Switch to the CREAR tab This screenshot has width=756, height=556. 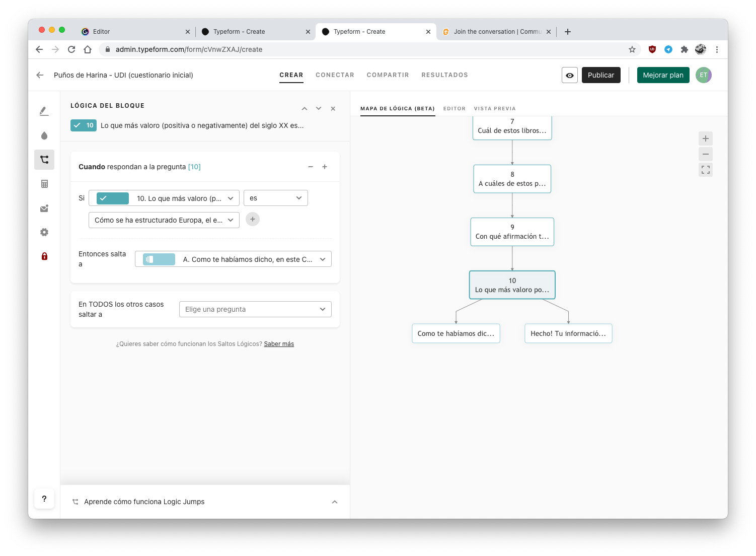click(x=291, y=75)
